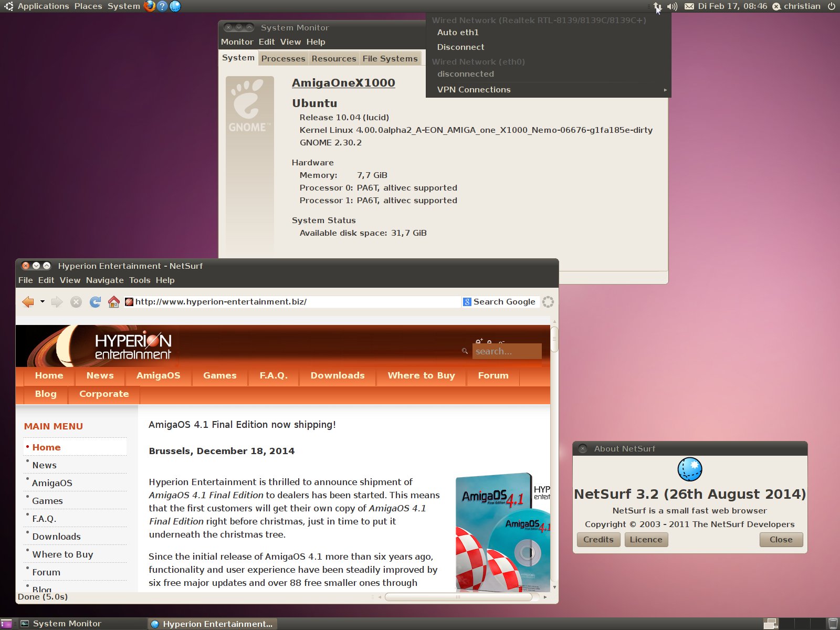840x630 pixels.
Task: Click the power icon in top panel
Action: point(832,6)
